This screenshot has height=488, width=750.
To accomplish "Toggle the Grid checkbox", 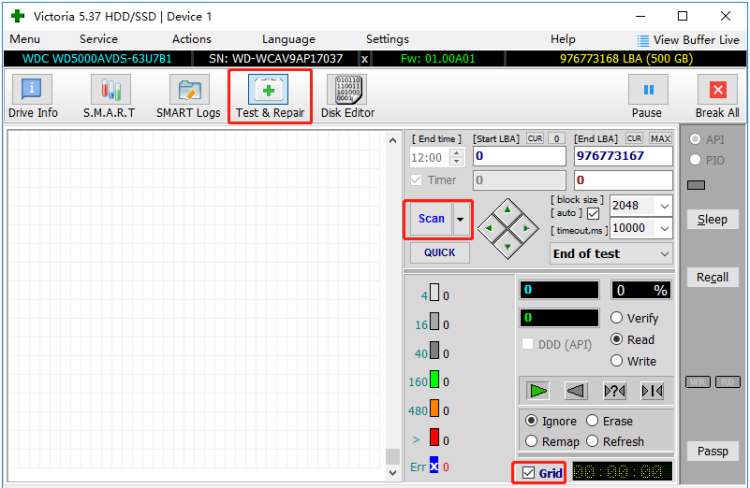I will (x=528, y=472).
